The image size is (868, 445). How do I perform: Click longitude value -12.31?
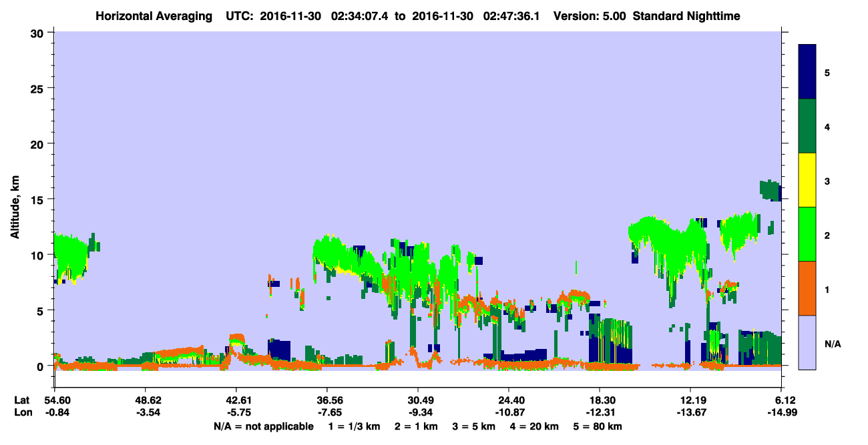click(600, 412)
